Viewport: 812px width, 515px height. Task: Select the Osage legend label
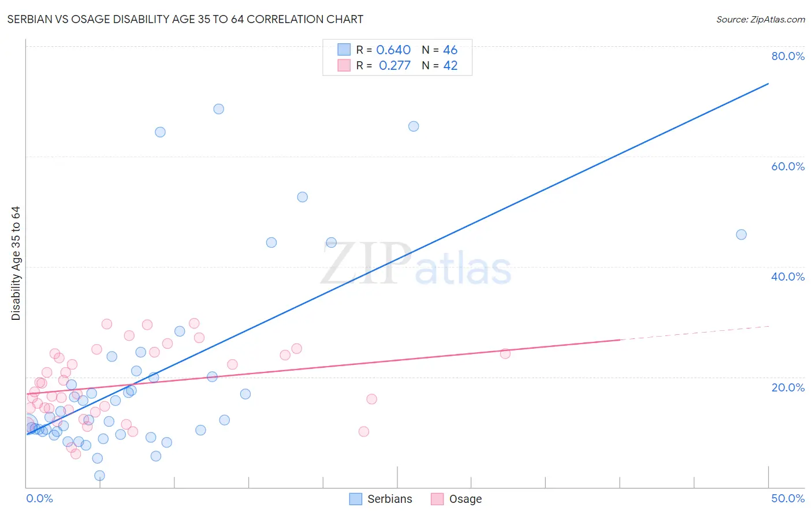465,499
